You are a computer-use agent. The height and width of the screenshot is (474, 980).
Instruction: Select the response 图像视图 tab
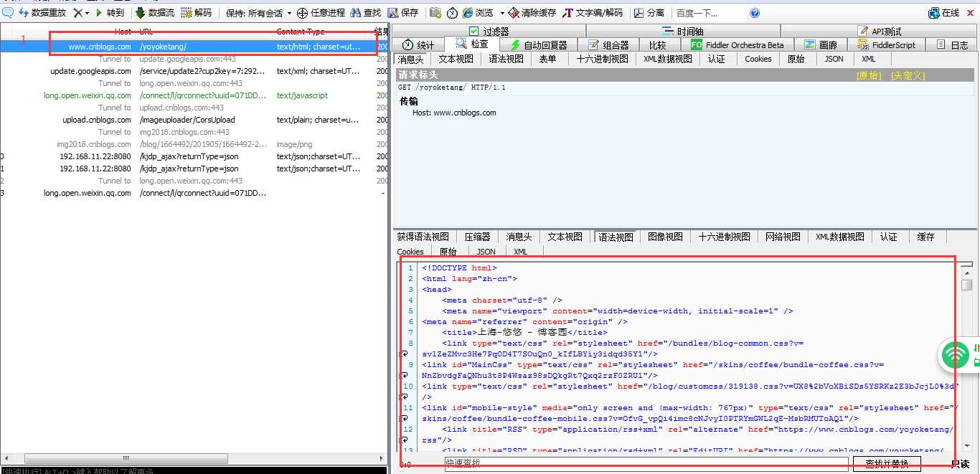coord(665,237)
